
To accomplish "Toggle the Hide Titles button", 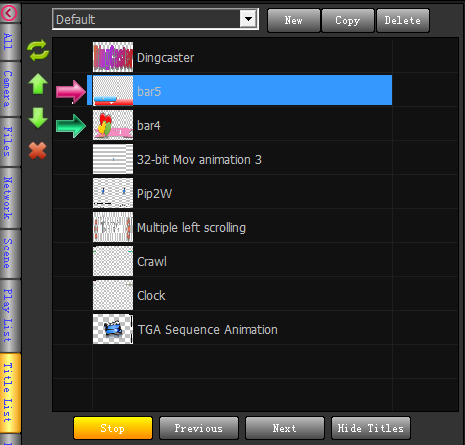I will 371,428.
